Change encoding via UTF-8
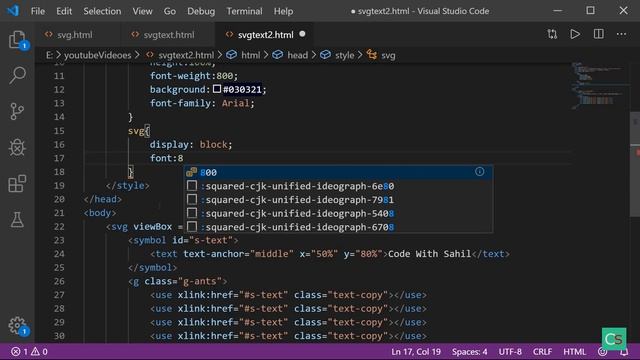 tap(510, 352)
